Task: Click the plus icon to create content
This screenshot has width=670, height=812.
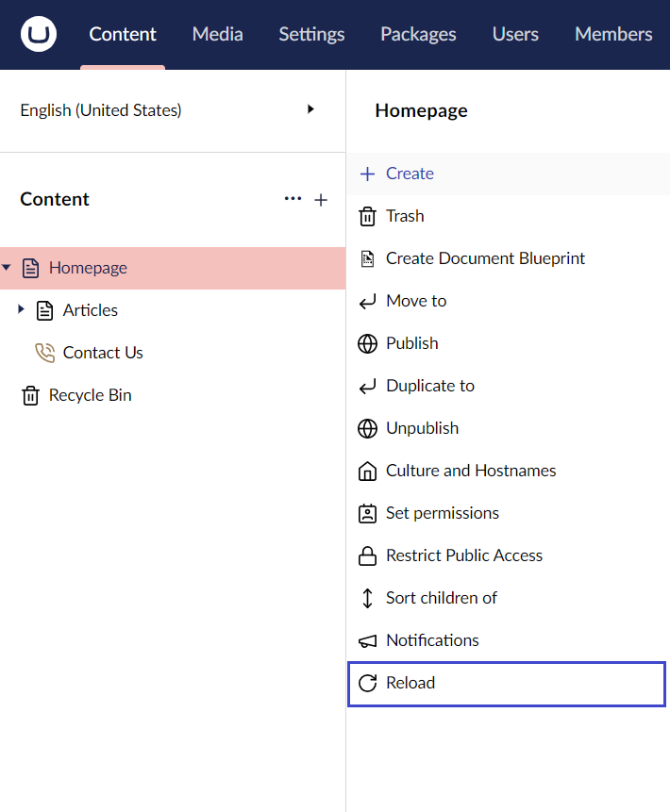Action: (x=321, y=200)
